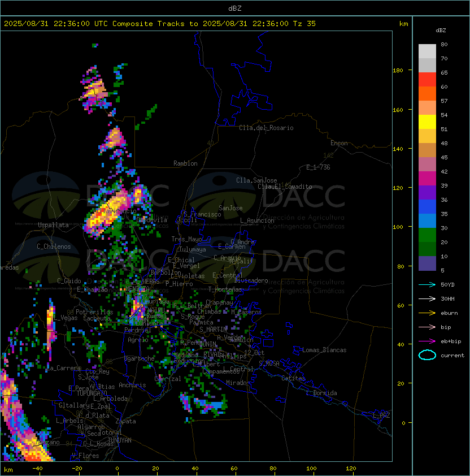Click the 'Carrizal' map label

[168, 379]
